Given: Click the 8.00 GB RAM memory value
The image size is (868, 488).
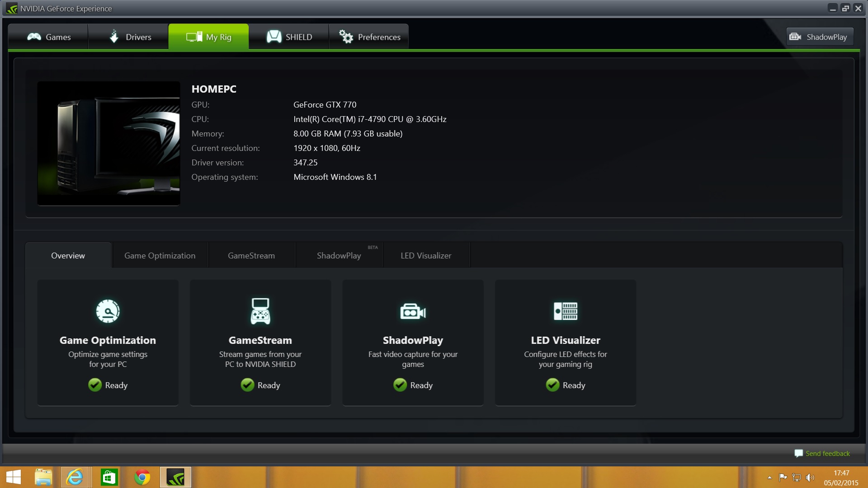Looking at the screenshot, I should point(348,133).
